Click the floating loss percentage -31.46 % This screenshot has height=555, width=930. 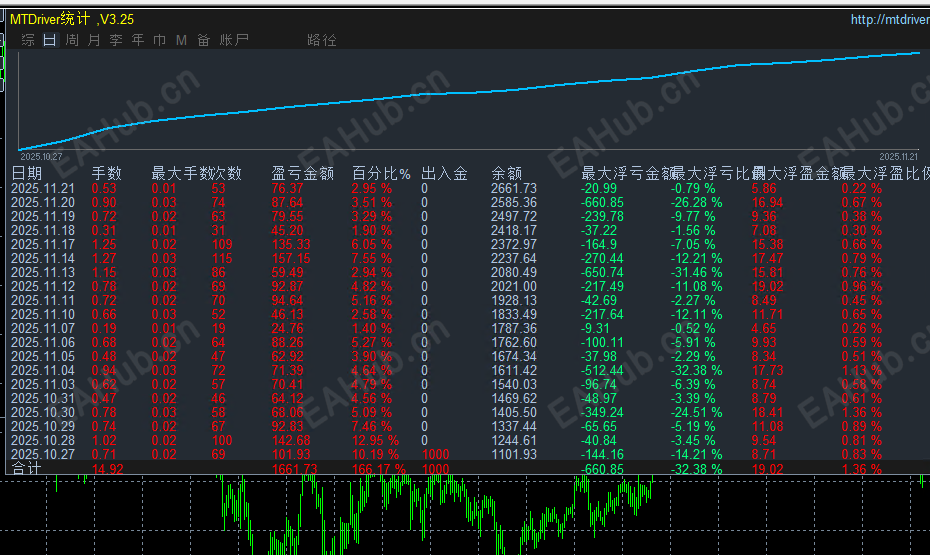pyautogui.click(x=696, y=272)
